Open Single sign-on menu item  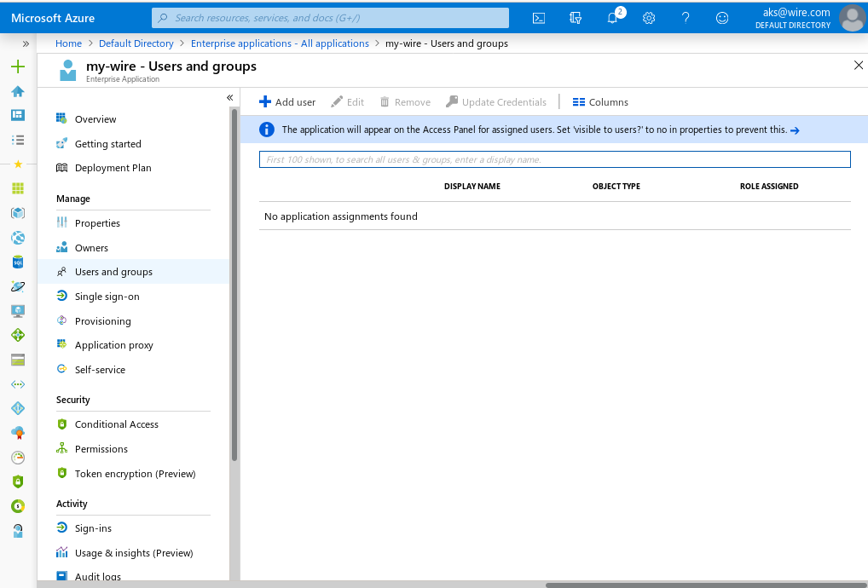[x=107, y=297]
